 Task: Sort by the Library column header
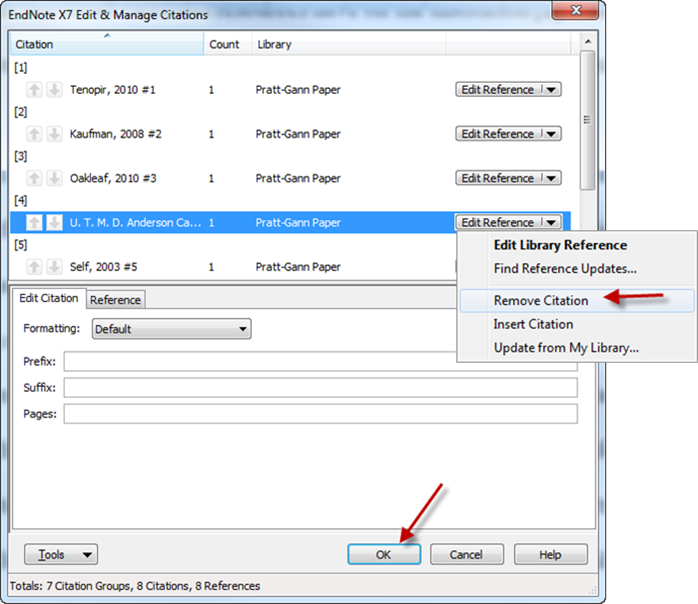[349, 44]
